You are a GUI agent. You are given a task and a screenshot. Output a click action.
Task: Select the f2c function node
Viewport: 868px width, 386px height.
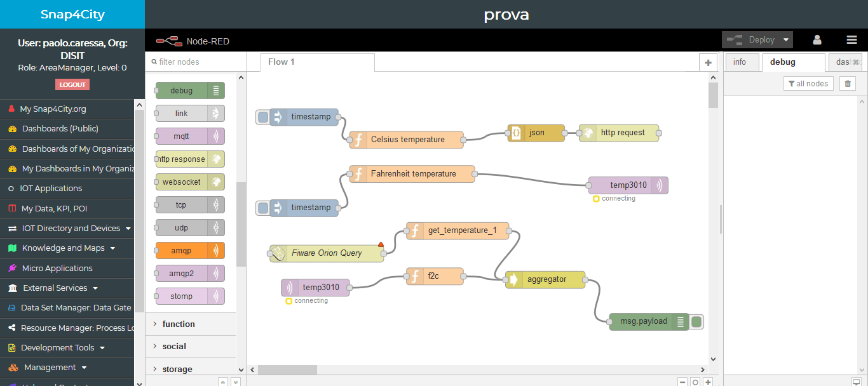point(435,276)
